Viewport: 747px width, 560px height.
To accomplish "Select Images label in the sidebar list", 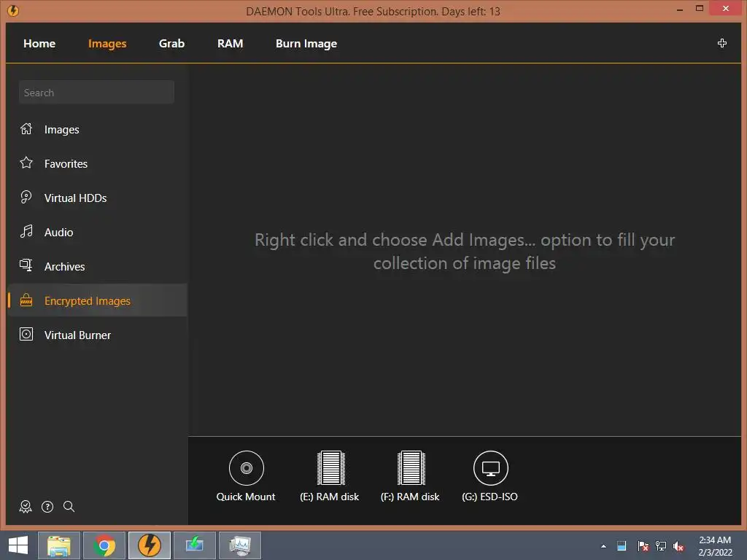I will click(x=61, y=130).
